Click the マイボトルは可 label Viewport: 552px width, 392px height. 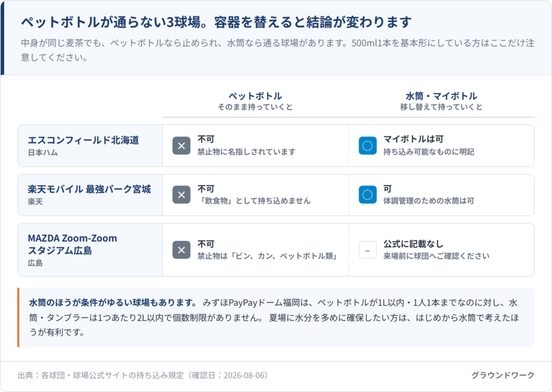click(413, 139)
